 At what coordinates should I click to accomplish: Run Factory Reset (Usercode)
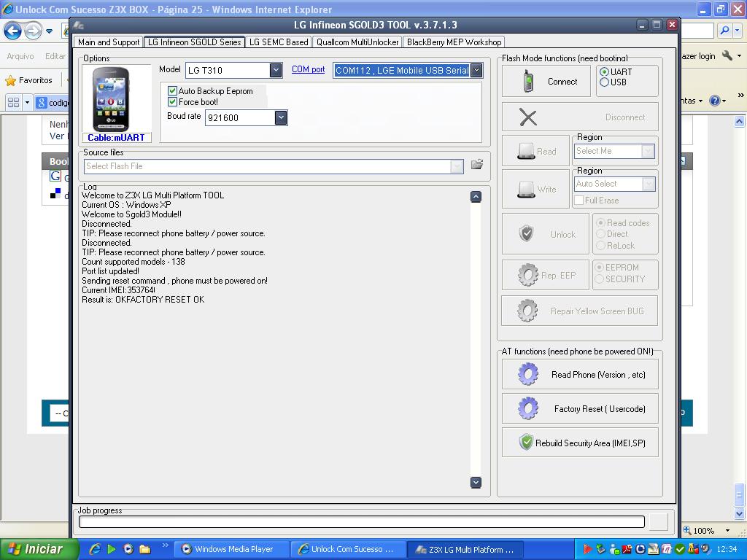(x=580, y=408)
